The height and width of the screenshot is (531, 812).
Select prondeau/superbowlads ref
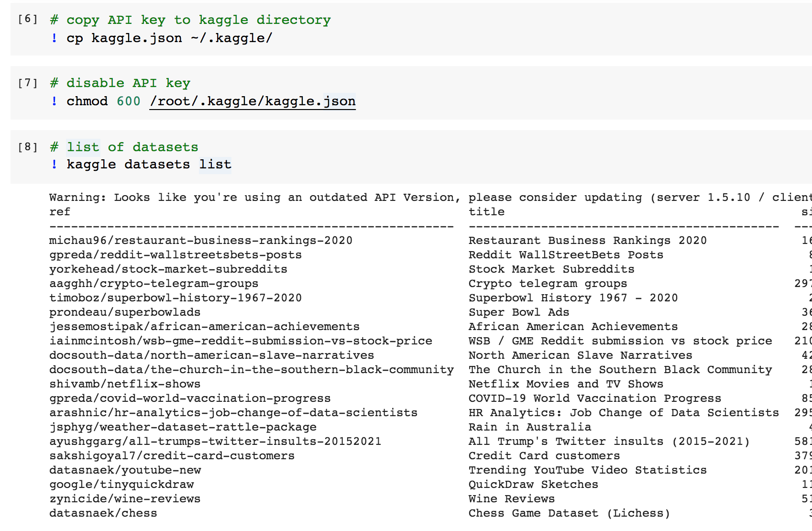tap(125, 312)
